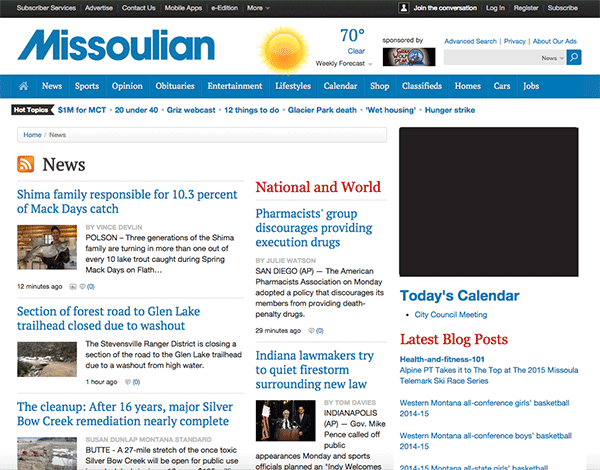Open Today's Calendar heading
Viewport: 600px width, 470px height.
[x=460, y=295]
